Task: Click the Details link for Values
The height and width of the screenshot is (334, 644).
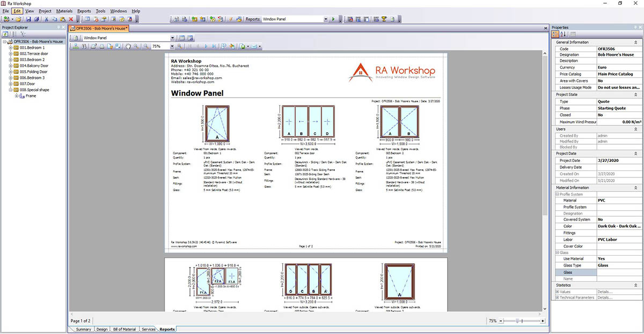Action: pos(605,292)
